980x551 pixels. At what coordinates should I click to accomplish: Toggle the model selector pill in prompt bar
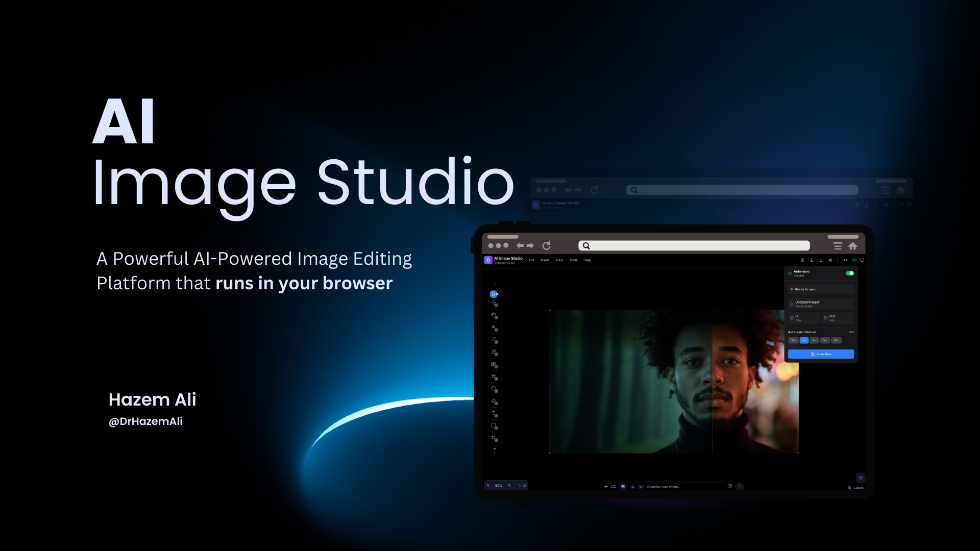(x=623, y=487)
